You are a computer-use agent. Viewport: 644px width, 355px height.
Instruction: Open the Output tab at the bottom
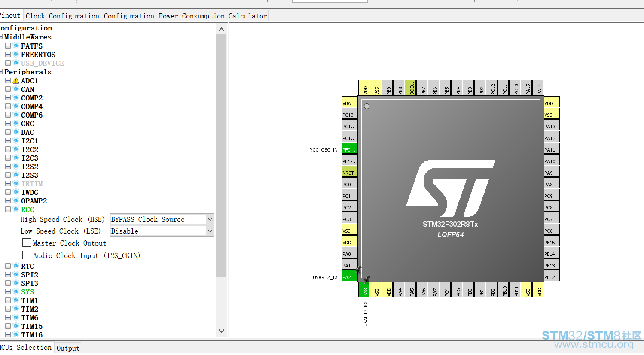point(68,348)
